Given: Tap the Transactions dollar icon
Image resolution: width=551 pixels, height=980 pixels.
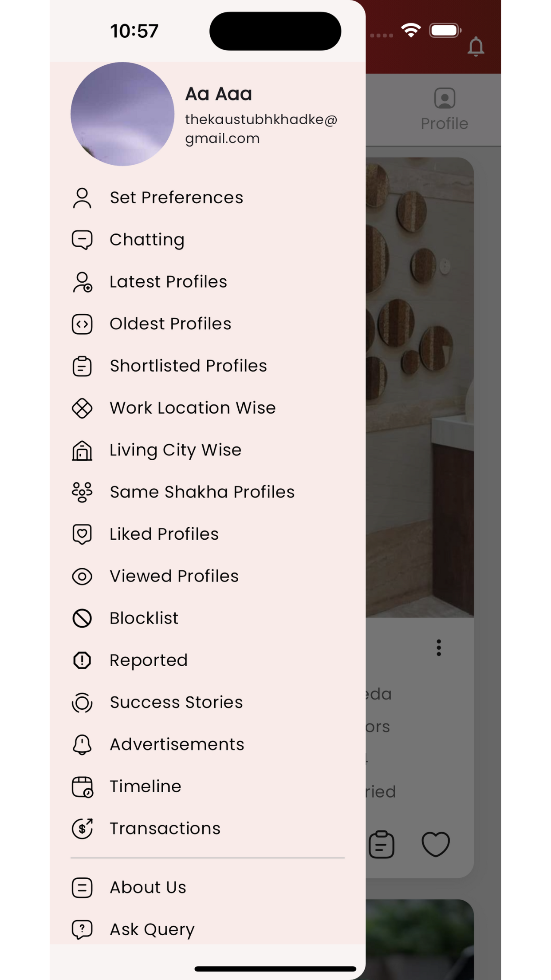Looking at the screenshot, I should (82, 828).
